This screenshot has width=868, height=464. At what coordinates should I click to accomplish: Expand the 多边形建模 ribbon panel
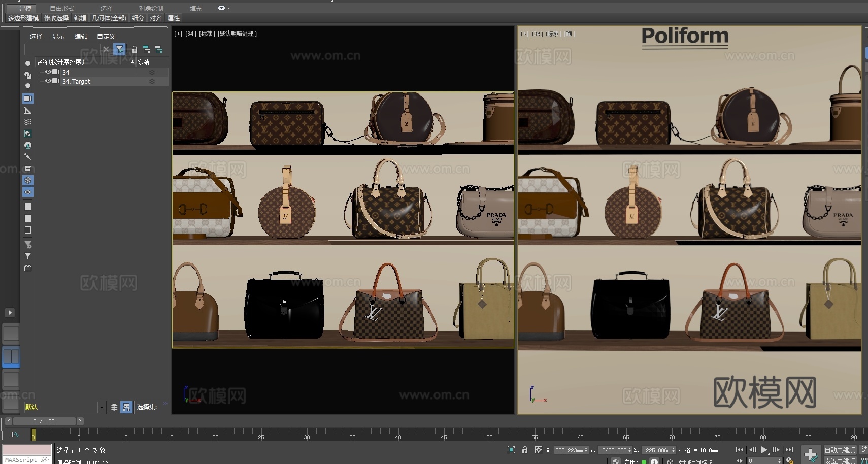(23, 18)
